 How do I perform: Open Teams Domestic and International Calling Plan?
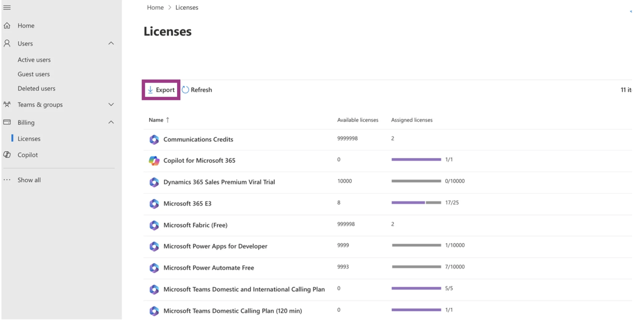(244, 289)
